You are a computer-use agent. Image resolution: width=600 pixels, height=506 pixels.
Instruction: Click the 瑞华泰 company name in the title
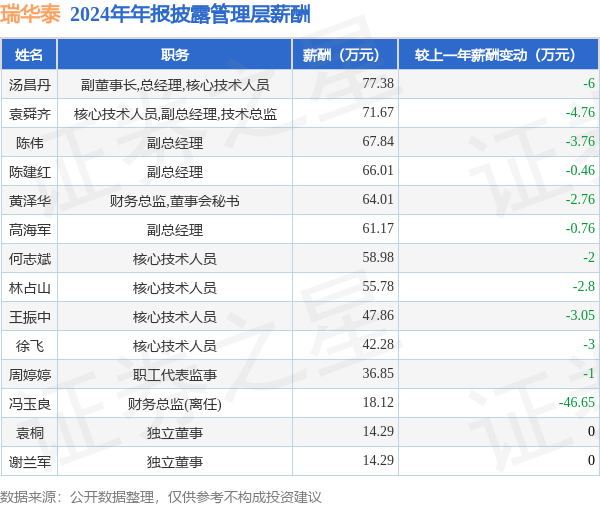[30, 14]
